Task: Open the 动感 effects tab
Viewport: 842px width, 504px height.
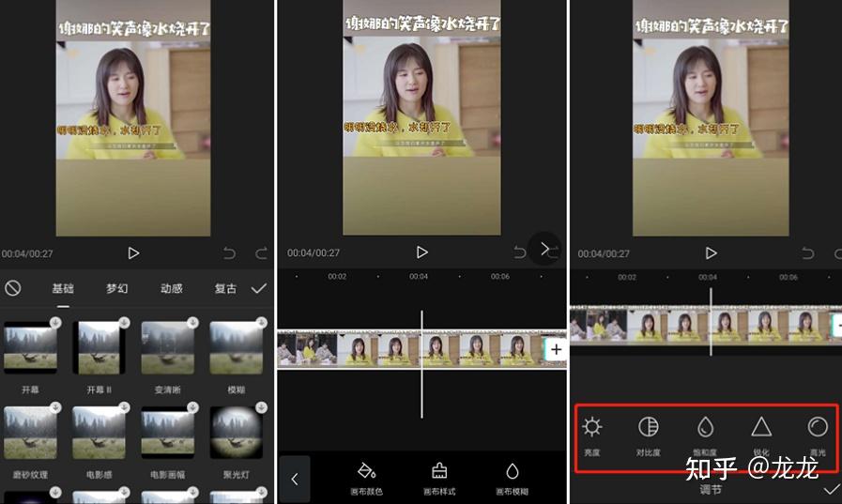Action: 171,289
